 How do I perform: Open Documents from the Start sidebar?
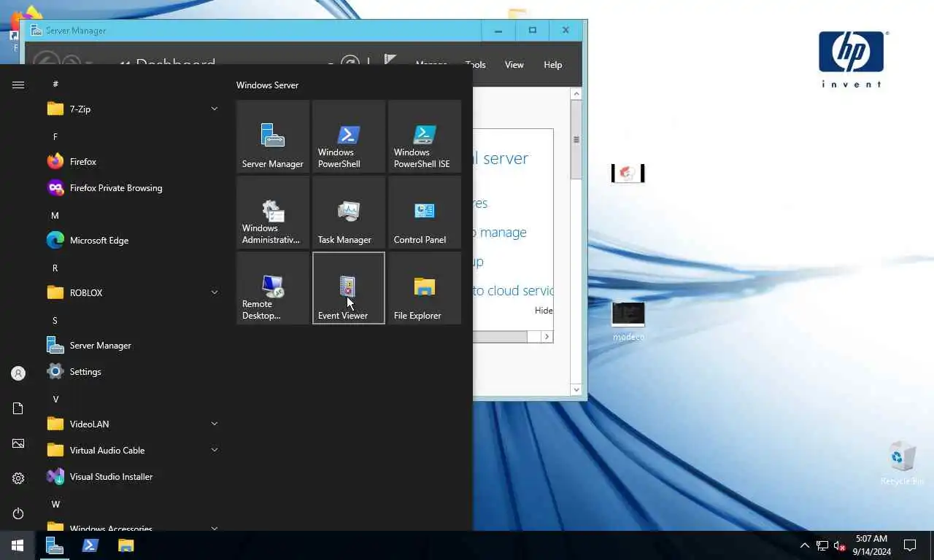point(18,408)
